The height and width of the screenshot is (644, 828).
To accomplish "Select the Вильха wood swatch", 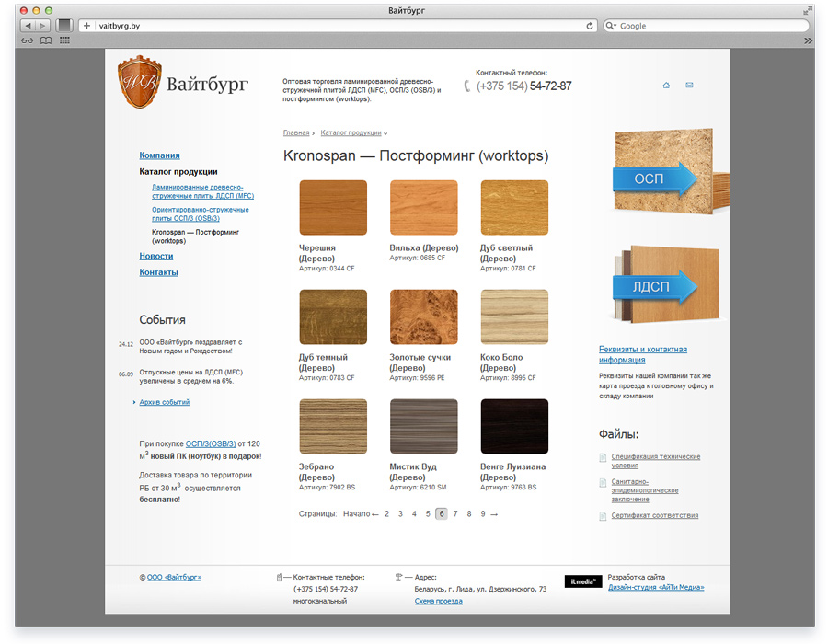I will [424, 207].
